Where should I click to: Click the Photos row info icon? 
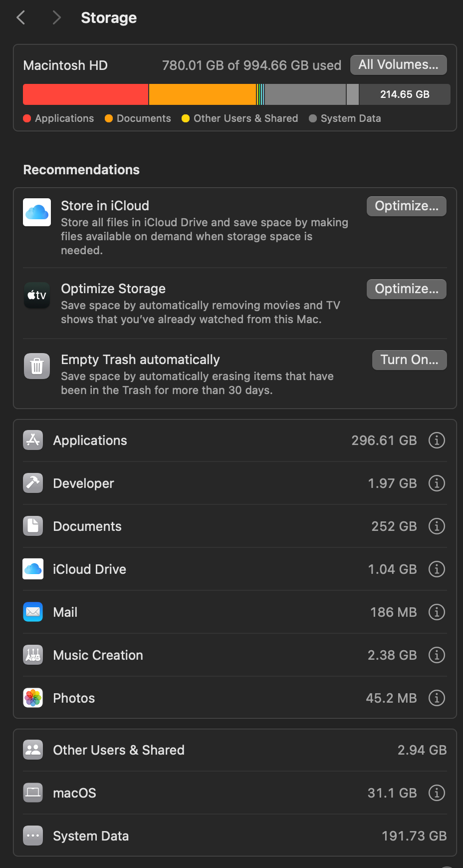click(x=437, y=698)
